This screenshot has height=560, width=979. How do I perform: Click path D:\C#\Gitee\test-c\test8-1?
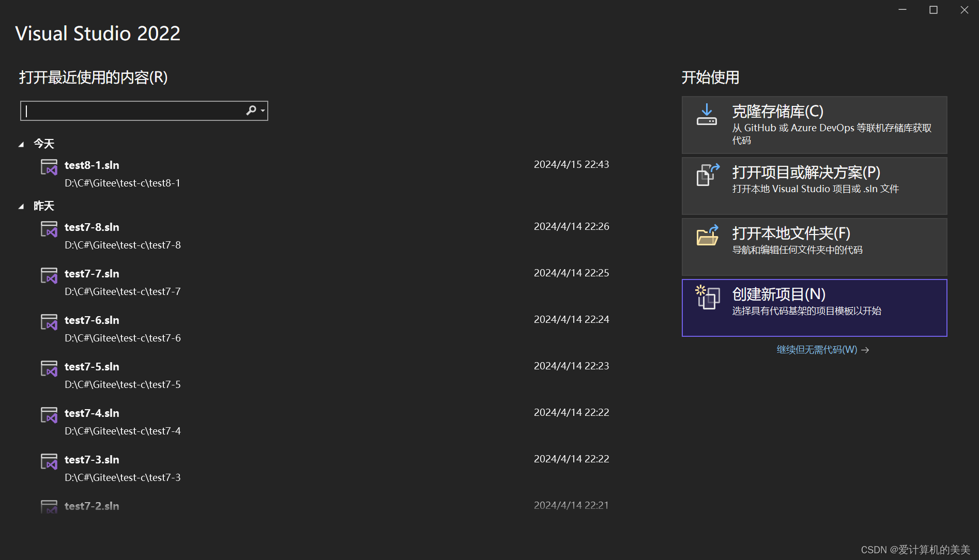tap(123, 183)
